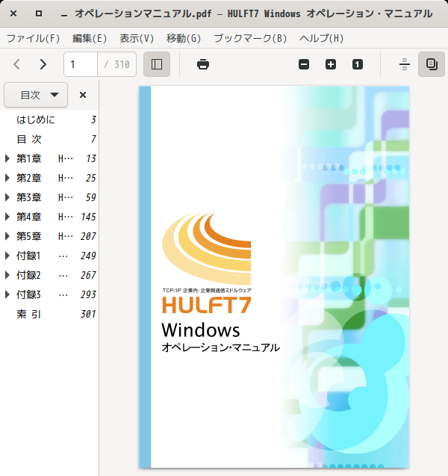Expand the 付録1 tree entry
The width and height of the screenshot is (448, 476).
coord(7,256)
